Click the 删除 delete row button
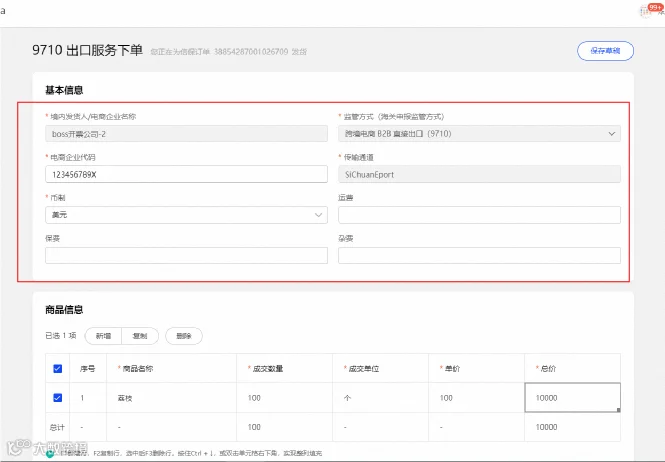 point(184,336)
